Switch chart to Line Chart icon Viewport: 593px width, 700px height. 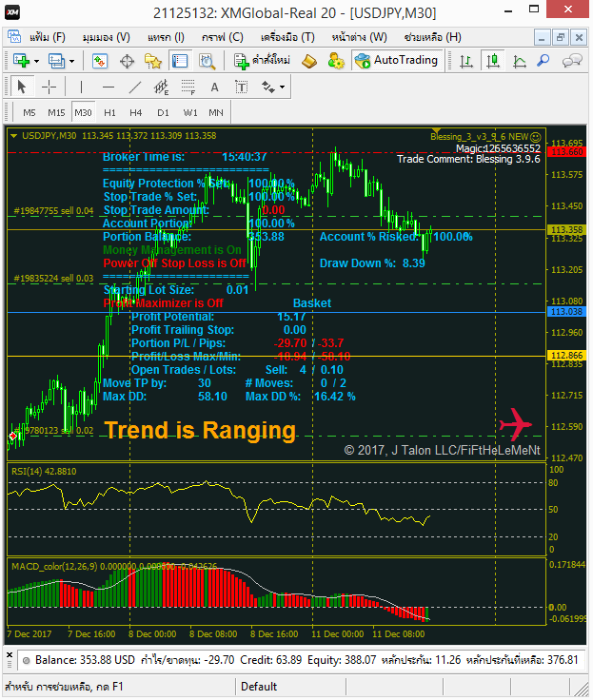click(x=519, y=61)
